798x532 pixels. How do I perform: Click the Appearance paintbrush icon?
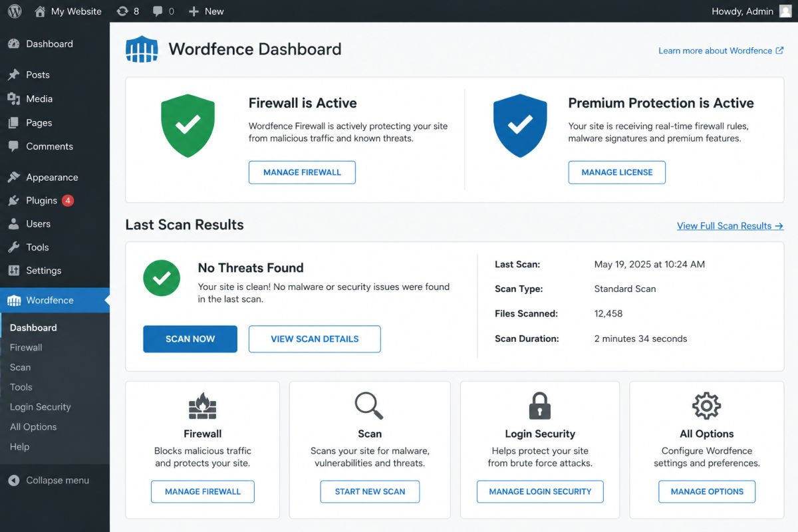coord(13,177)
